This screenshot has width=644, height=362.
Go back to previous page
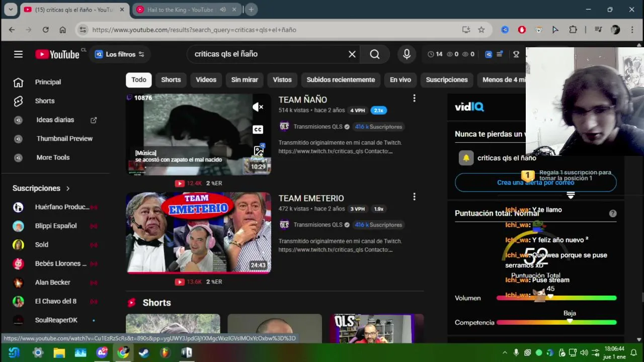tap(12, 30)
